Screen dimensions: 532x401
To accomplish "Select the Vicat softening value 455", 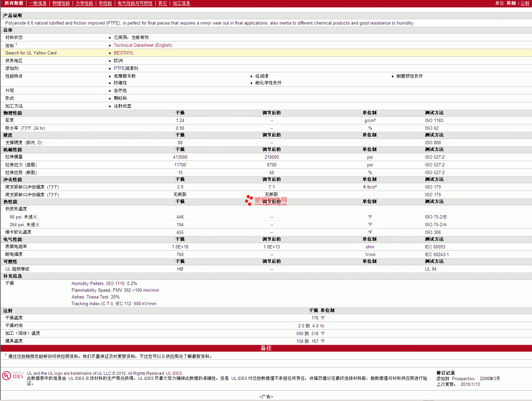I will point(180,232).
